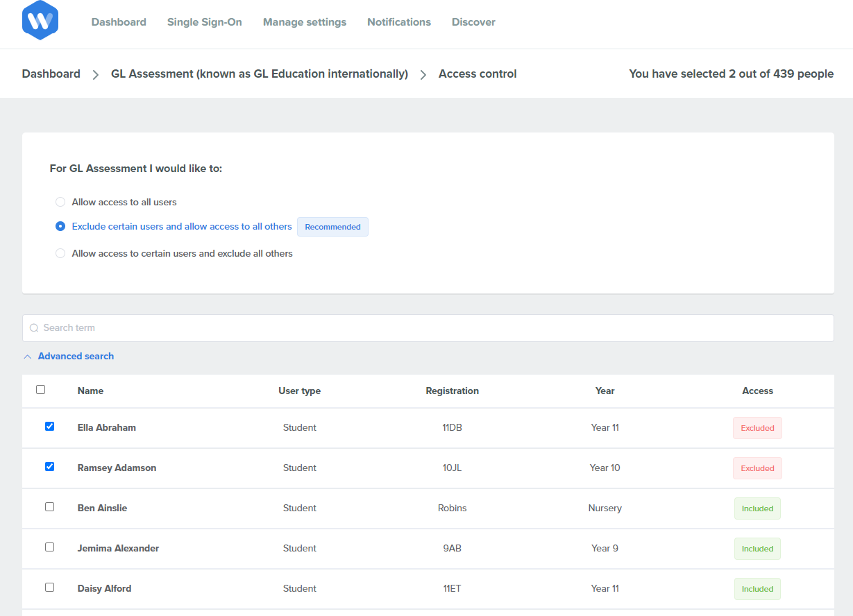This screenshot has width=853, height=616.
Task: Click Ramsey Adamson's Excluded badge
Action: (x=757, y=468)
